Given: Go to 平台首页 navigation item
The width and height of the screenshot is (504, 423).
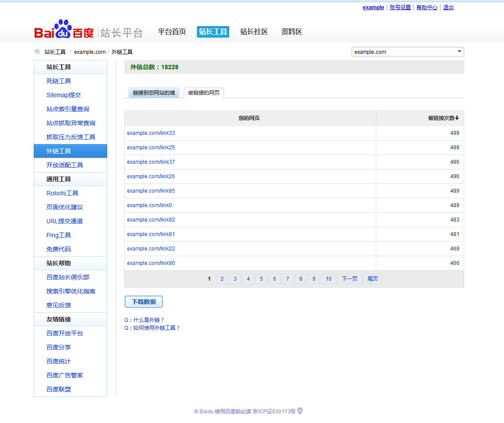Looking at the screenshot, I should coord(172,32).
